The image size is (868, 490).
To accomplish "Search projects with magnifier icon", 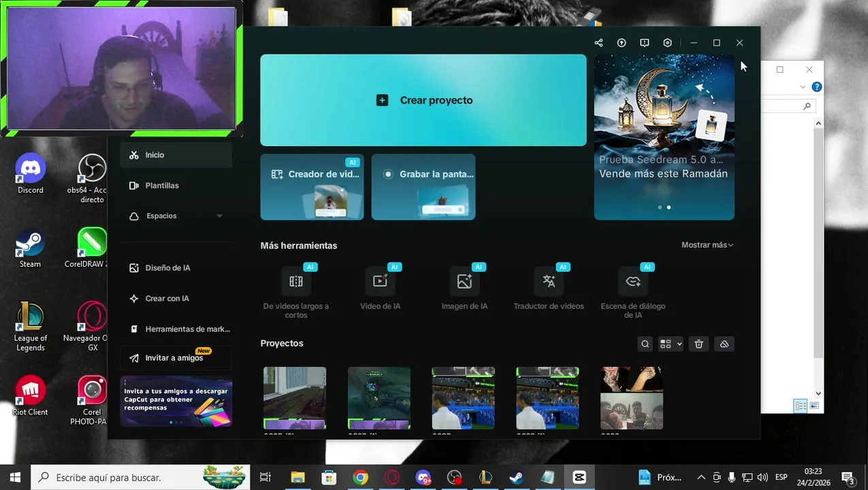I will 645,344.
